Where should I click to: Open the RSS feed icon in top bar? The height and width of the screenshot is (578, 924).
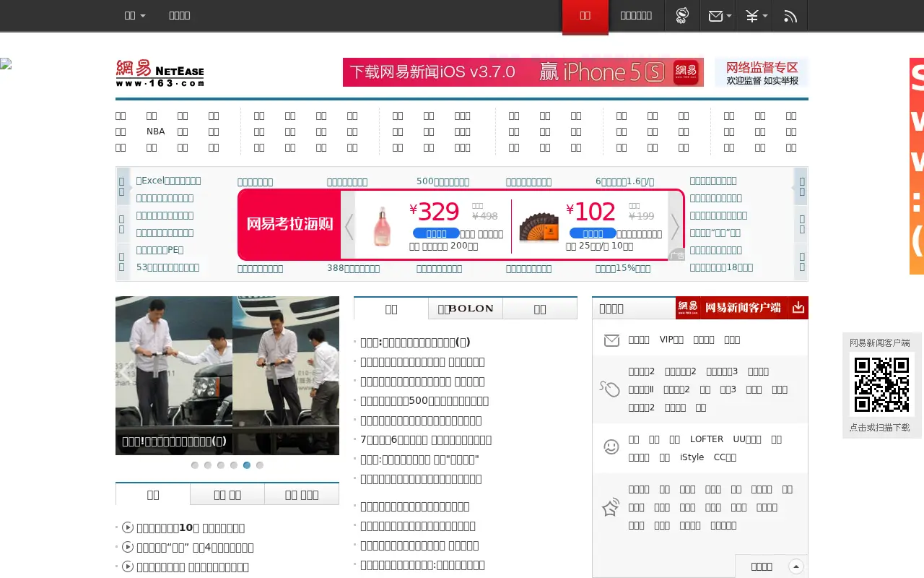tap(790, 16)
